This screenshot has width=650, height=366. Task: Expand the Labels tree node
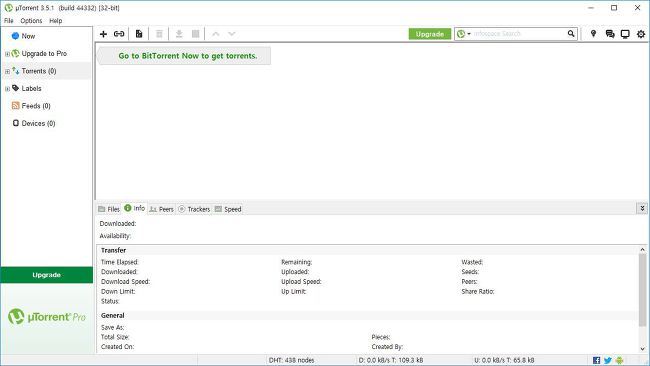7,89
